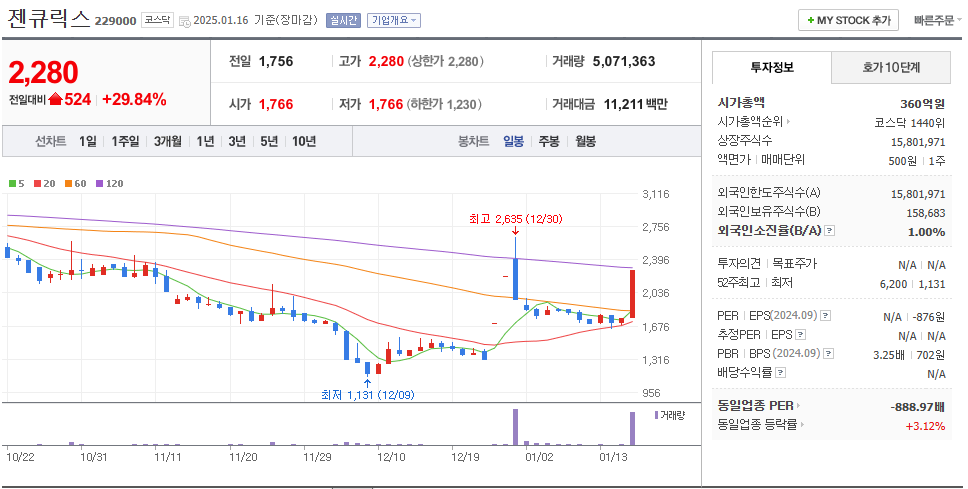The width and height of the screenshot is (968, 489).
Task: Click the 코스닥 1440위 ranking text
Action: tap(909, 123)
